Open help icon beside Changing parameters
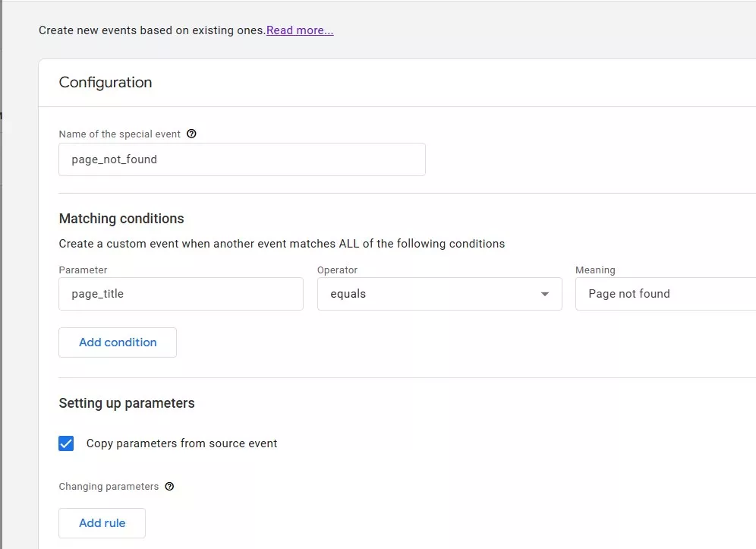756x549 pixels. (169, 486)
